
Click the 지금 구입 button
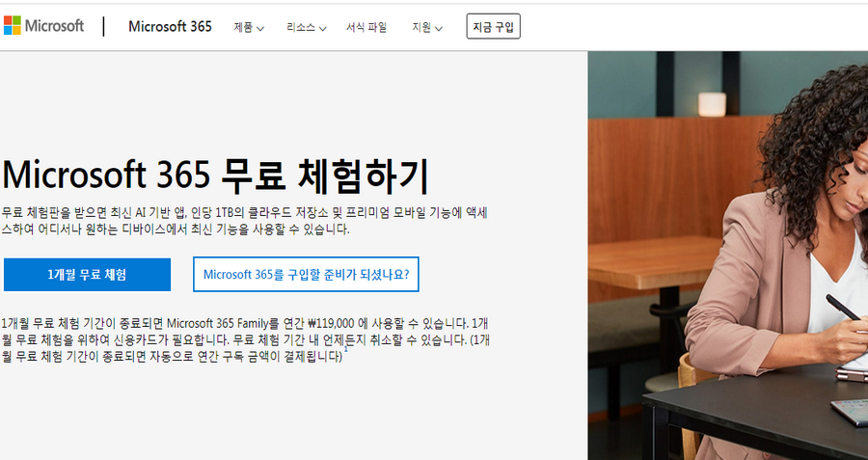(x=493, y=27)
